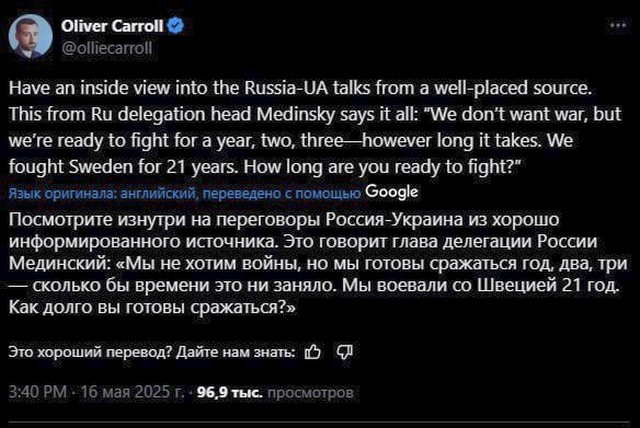The image size is (640, 428).
Task: Click the 'Язык оригинала: английский' translation label
Action: pos(100,193)
